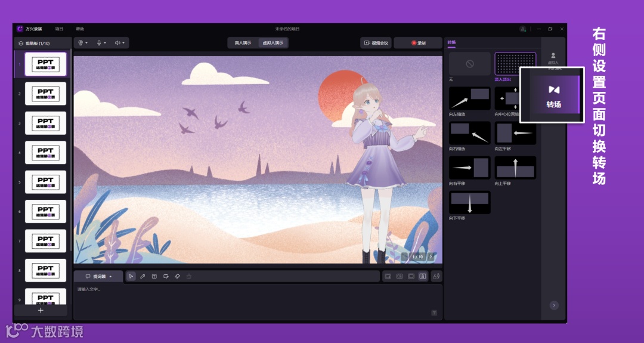Start 视频会议 video meeting
Image resolution: width=644 pixels, height=343 pixels.
376,43
